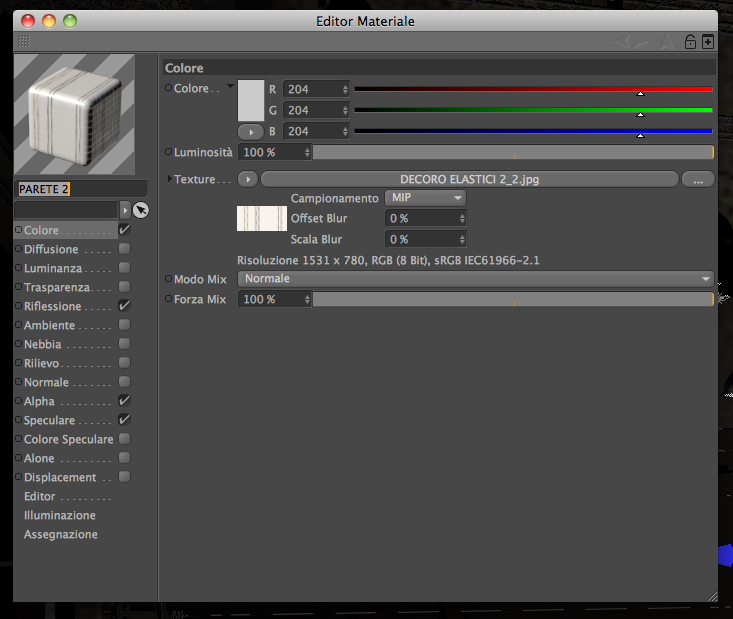The image size is (733, 619).
Task: Select the Colore channel in the list
Action: (65, 230)
